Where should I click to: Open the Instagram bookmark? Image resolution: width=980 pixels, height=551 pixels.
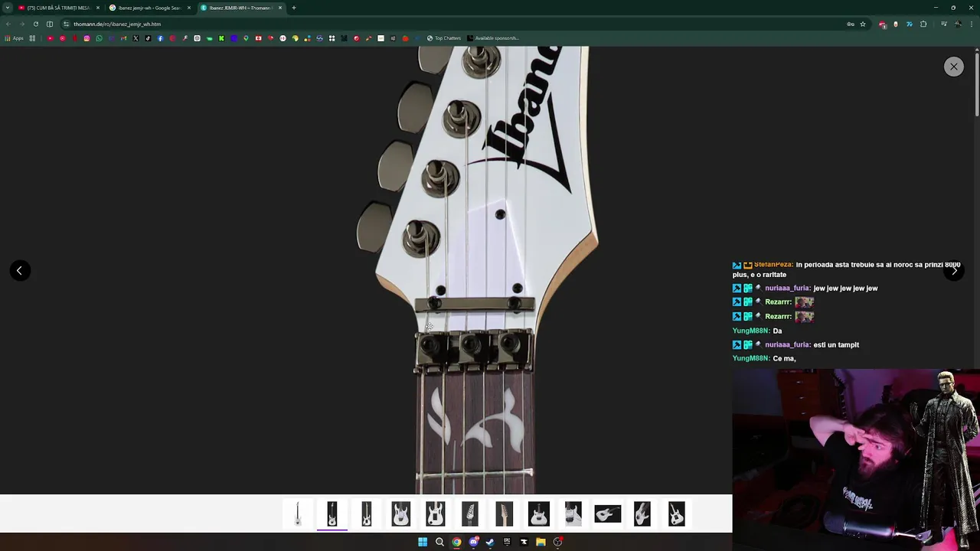click(x=87, y=38)
